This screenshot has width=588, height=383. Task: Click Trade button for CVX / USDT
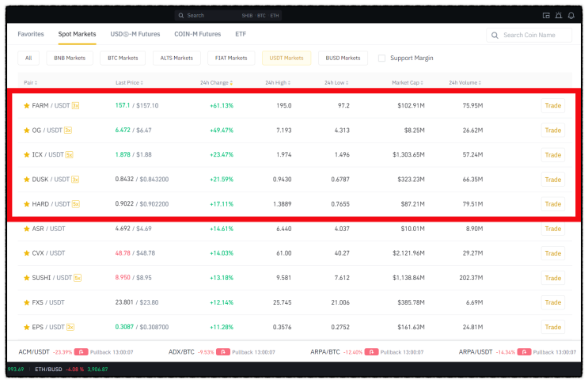point(552,253)
